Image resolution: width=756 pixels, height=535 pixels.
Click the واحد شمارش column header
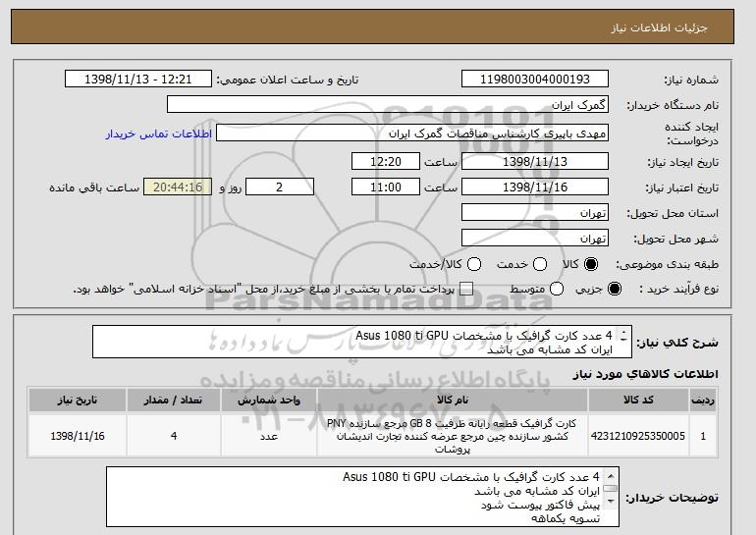[269, 401]
